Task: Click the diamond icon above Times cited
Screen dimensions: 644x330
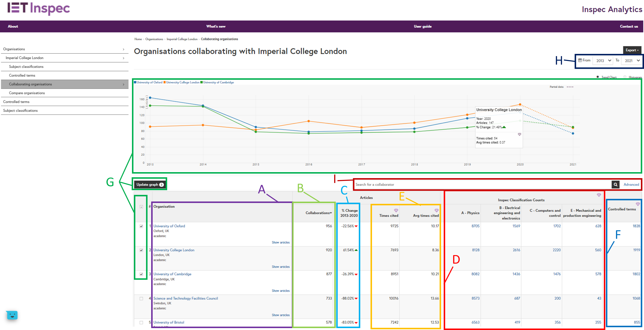Action: point(396,210)
